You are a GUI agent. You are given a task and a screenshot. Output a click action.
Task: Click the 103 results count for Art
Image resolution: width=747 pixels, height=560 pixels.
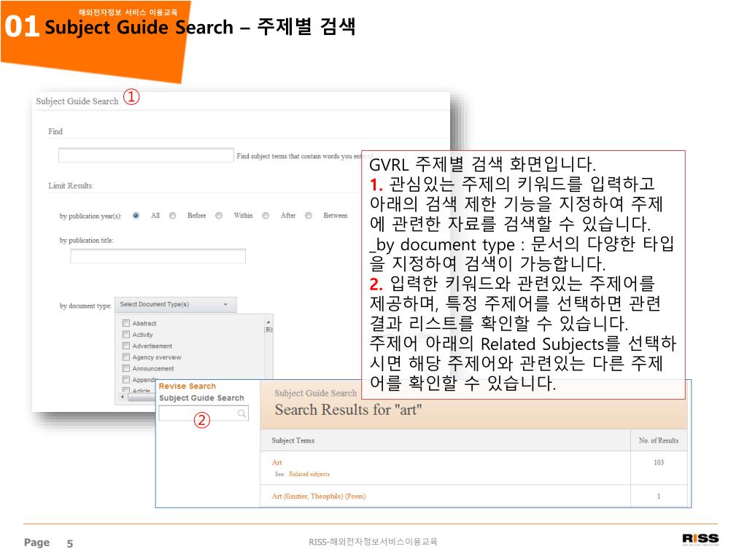click(x=659, y=462)
